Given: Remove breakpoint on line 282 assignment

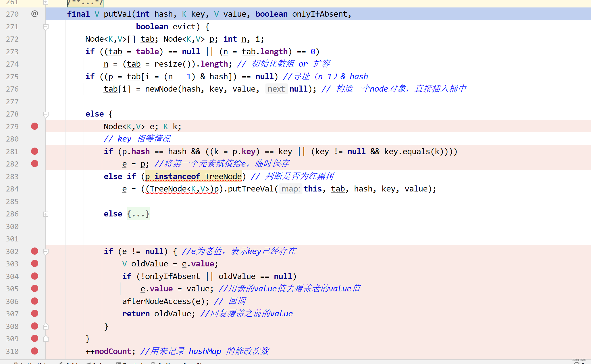Looking at the screenshot, I should 34,164.
